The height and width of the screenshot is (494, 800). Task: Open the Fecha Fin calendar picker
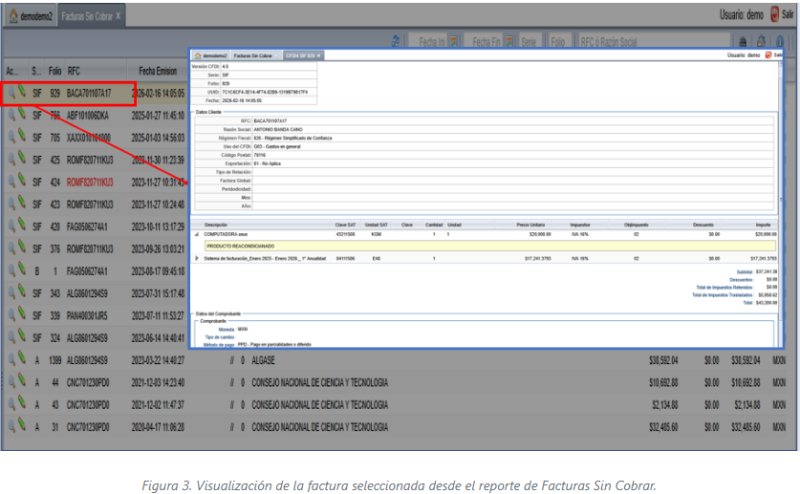pyautogui.click(x=508, y=42)
